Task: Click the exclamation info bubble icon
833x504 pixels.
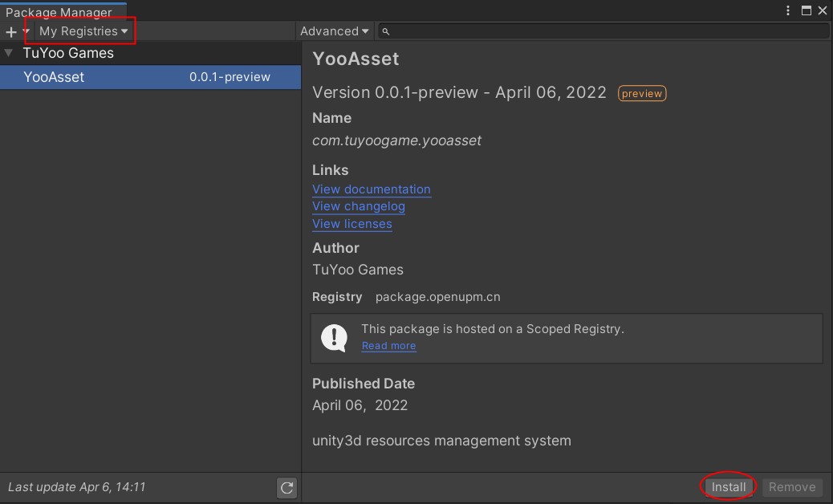Action: [x=334, y=338]
